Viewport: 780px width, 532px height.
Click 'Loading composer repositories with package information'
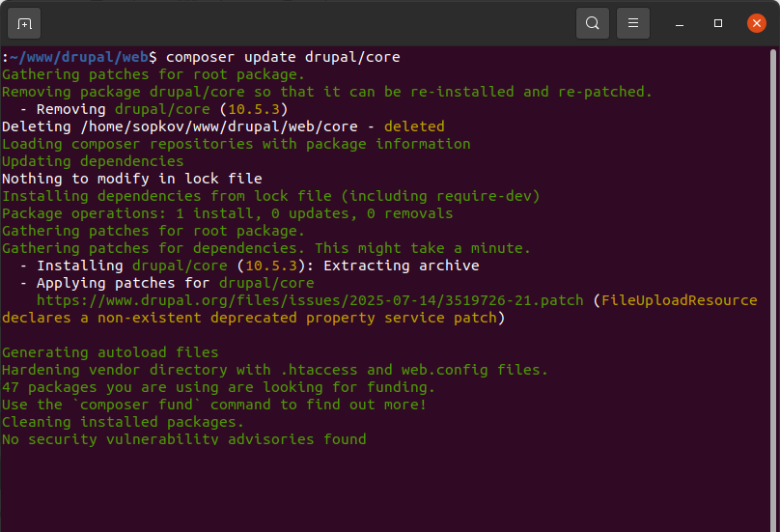(x=237, y=144)
